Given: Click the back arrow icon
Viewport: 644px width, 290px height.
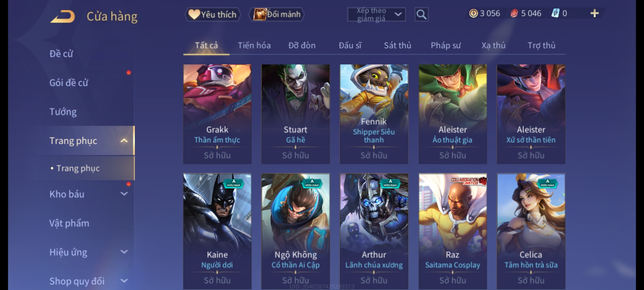Looking at the screenshot, I should click(62, 17).
